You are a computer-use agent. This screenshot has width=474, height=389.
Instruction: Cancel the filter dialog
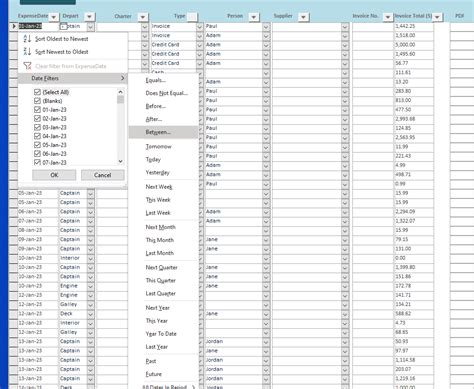pos(103,175)
